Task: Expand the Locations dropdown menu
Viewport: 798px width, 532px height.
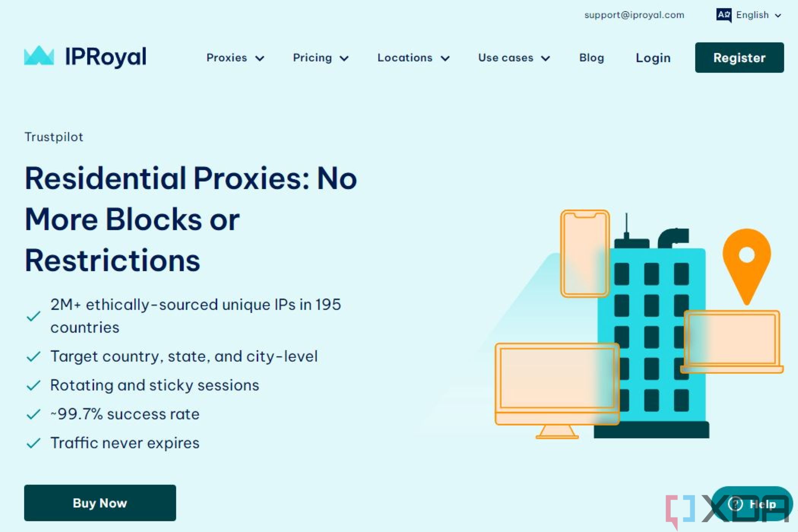Action: tap(413, 58)
